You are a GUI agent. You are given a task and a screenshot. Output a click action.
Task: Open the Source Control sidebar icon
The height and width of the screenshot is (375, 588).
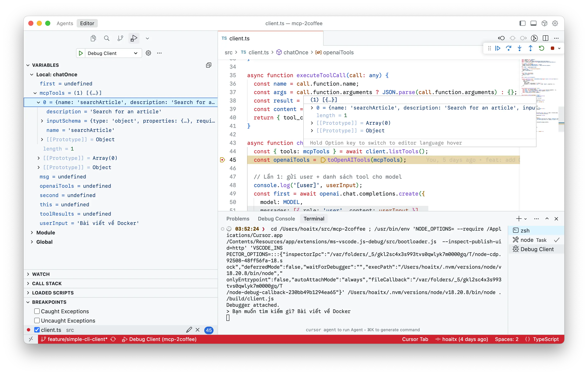point(120,38)
